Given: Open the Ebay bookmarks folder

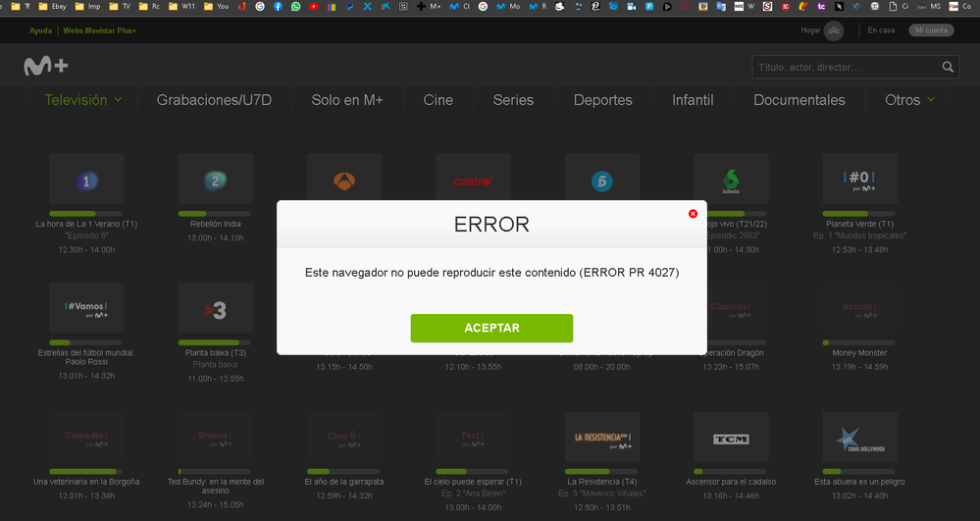Looking at the screenshot, I should (x=53, y=6).
